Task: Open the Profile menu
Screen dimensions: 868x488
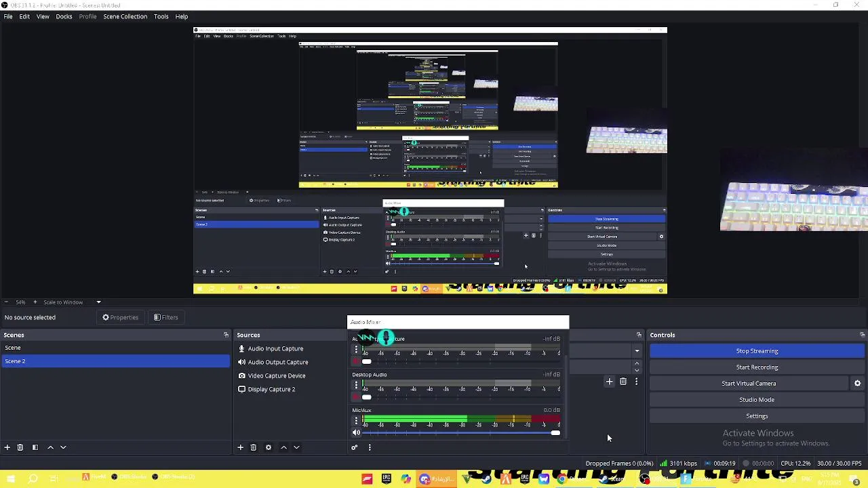Action: pyautogui.click(x=87, y=16)
